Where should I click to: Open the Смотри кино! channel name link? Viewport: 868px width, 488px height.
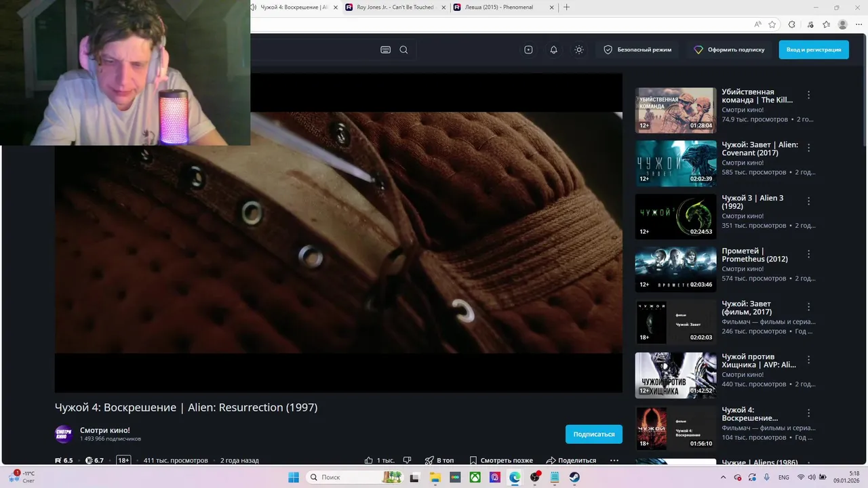click(x=105, y=430)
